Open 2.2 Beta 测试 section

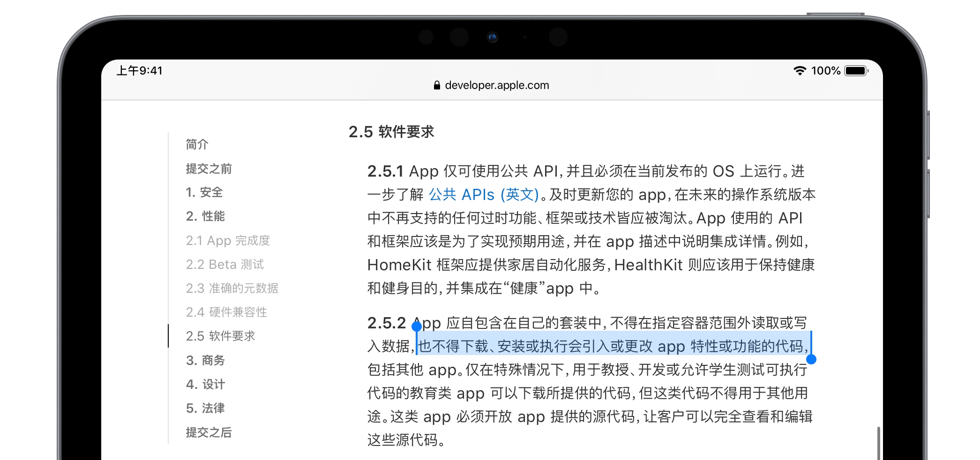click(224, 265)
